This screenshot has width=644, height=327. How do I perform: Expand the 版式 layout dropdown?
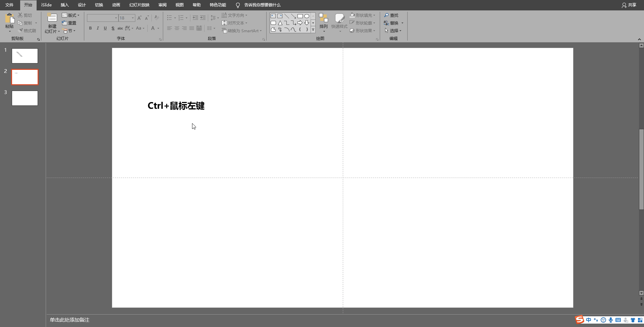tap(71, 15)
